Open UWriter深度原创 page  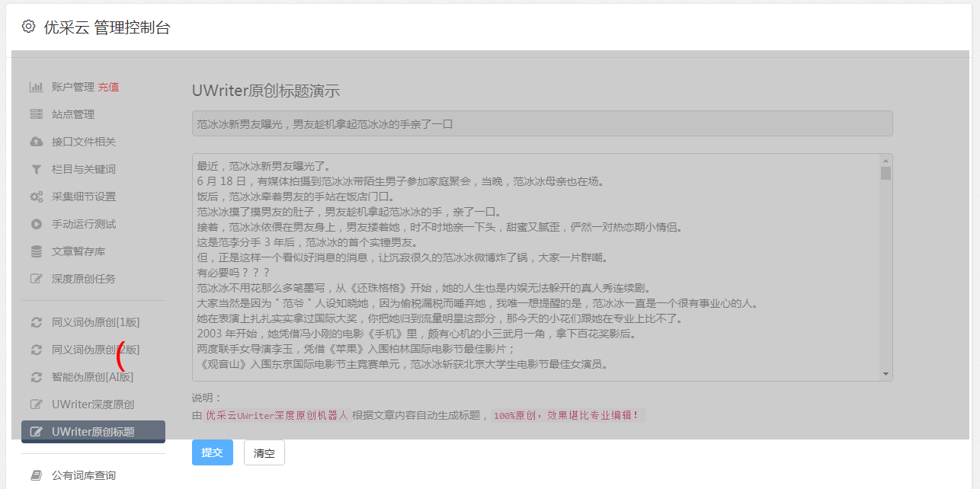coord(93,404)
